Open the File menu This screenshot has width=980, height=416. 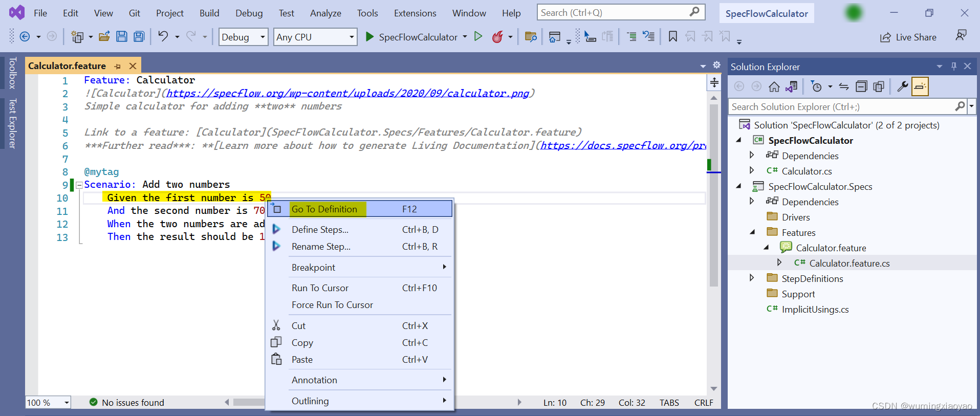[x=40, y=13]
